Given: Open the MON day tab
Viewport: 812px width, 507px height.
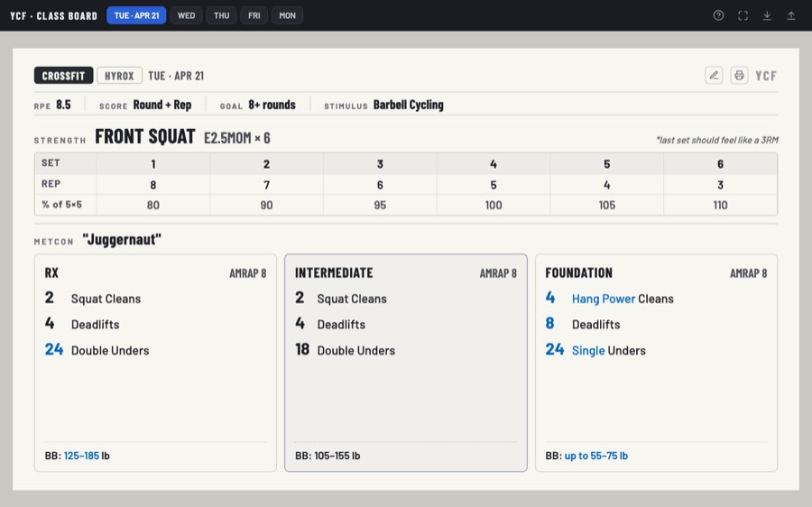Looking at the screenshot, I should [288, 15].
